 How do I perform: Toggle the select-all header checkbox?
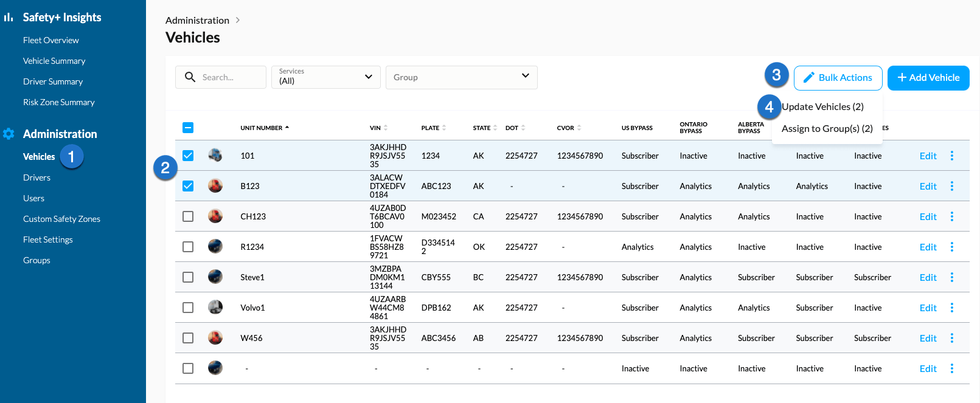point(188,128)
